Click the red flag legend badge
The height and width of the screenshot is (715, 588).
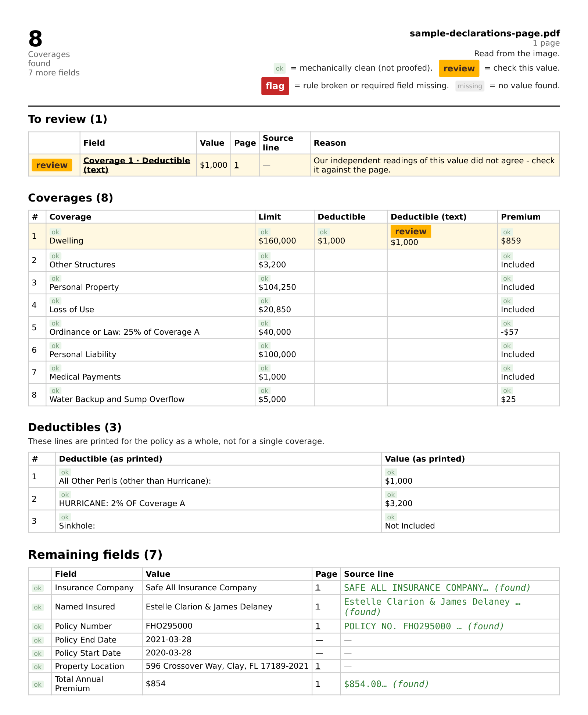pos(275,86)
